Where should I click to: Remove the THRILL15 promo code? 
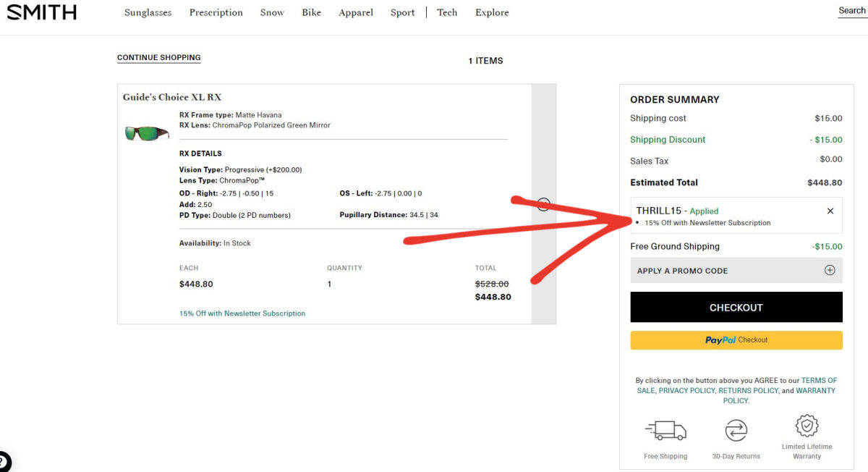point(830,211)
